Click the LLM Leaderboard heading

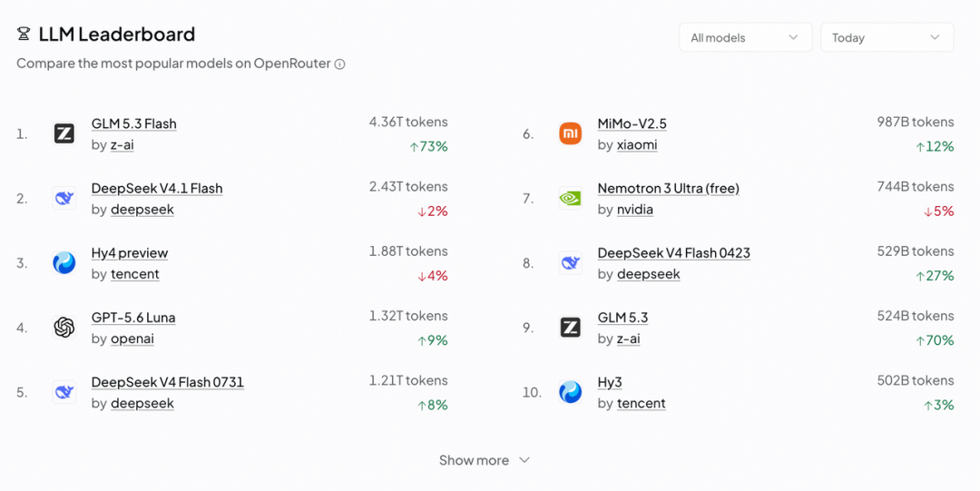[117, 34]
